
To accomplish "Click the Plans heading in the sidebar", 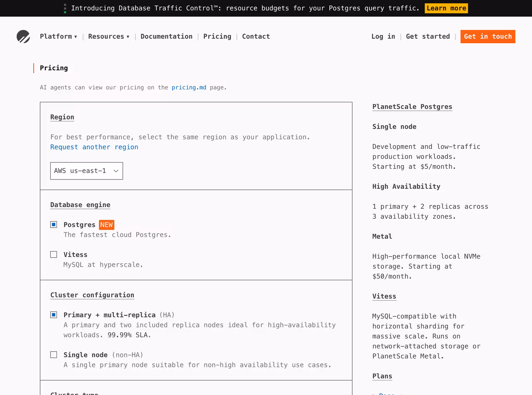I will (x=382, y=376).
